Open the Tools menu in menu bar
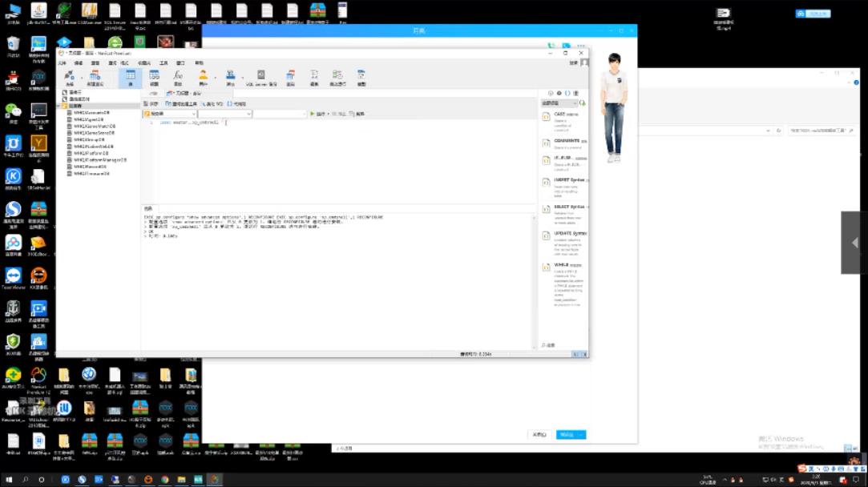 (163, 62)
